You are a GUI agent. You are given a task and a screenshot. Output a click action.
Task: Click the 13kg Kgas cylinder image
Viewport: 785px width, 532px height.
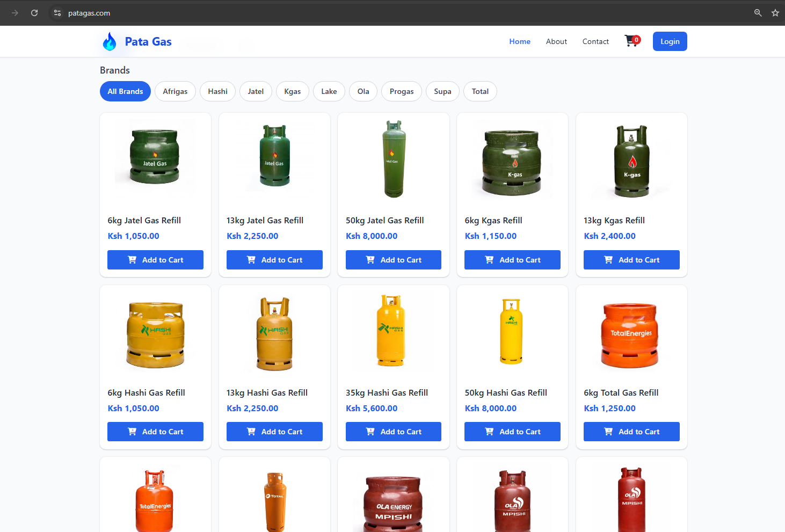pos(631,161)
